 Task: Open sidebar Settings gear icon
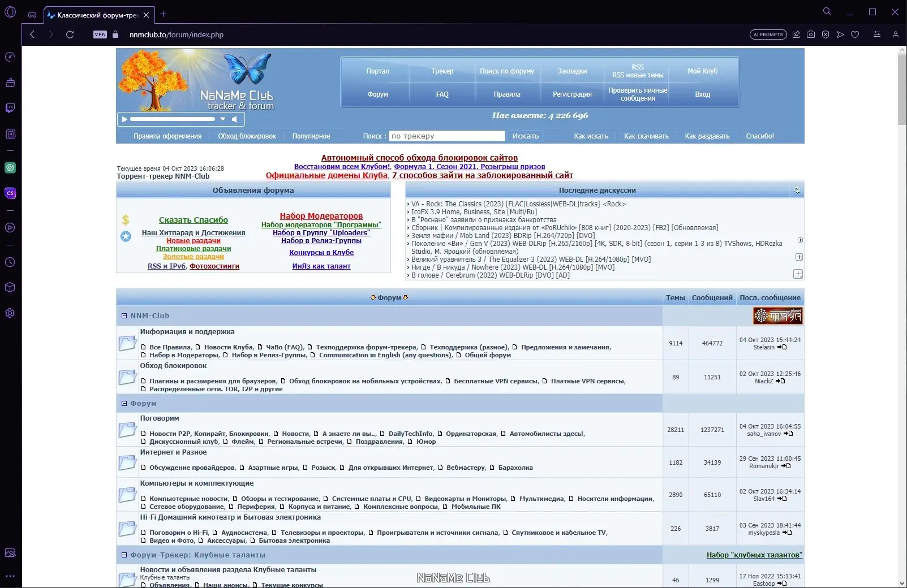[x=10, y=313]
